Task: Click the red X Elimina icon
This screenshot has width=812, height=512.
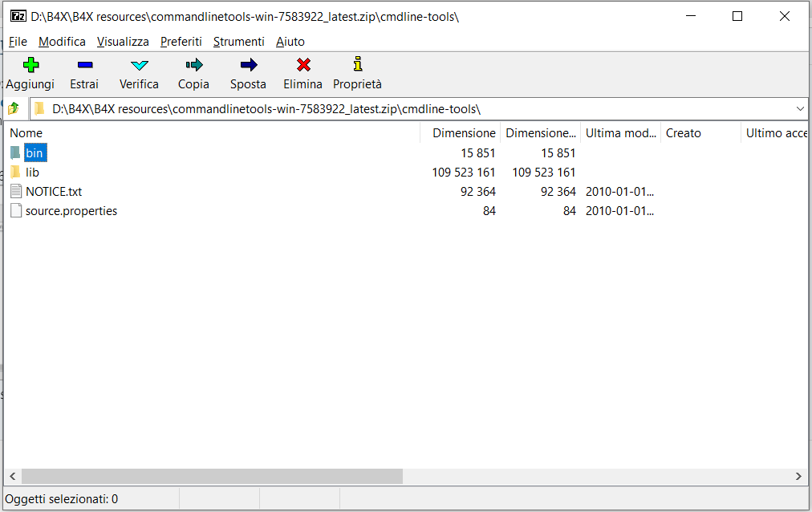Action: 303,65
